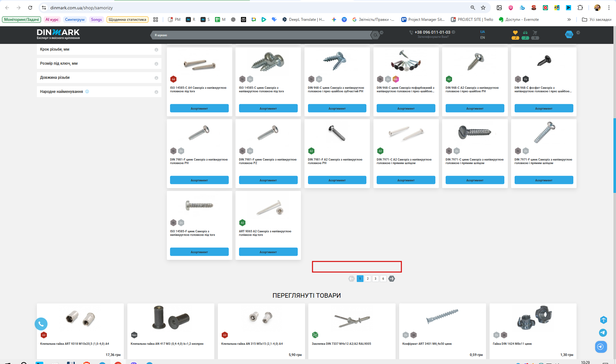The height and width of the screenshot is (364, 616).
Task: Open the Доступи - Evernote bookmark
Action: point(519,20)
